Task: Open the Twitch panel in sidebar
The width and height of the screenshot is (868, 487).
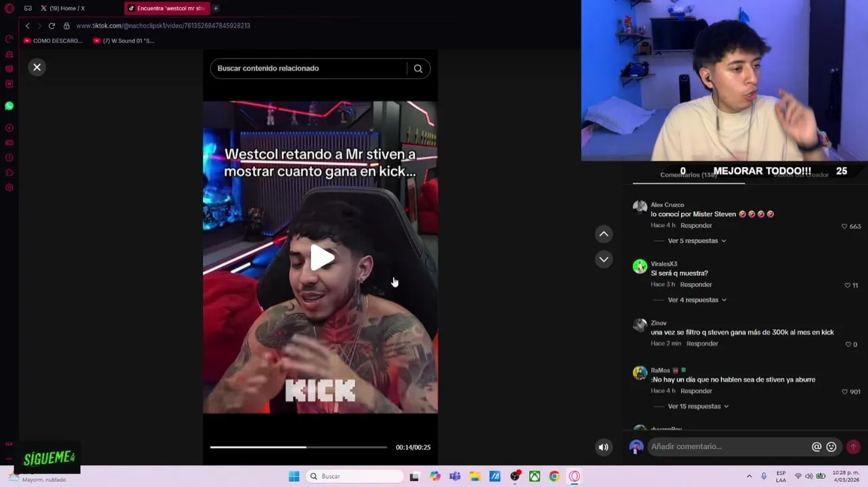Action: [9, 69]
